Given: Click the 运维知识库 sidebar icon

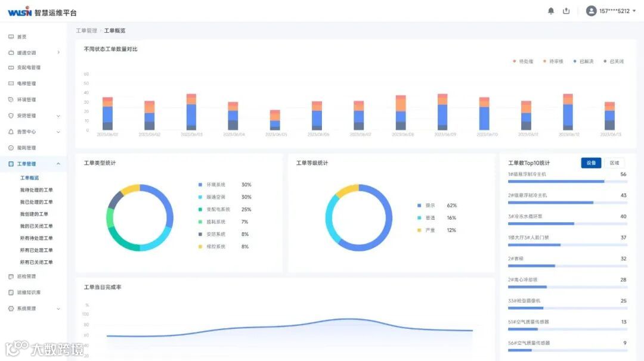Looking at the screenshot, I should (x=11, y=292).
